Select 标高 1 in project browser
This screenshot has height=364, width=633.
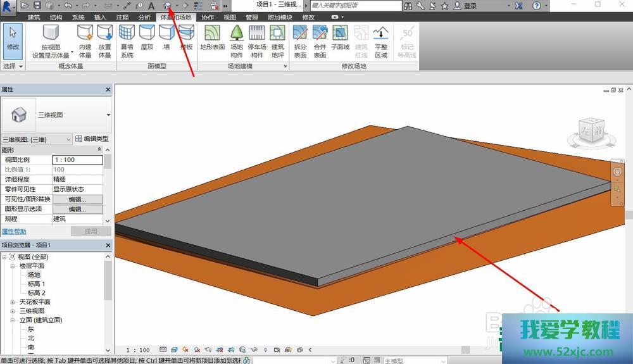(x=36, y=284)
